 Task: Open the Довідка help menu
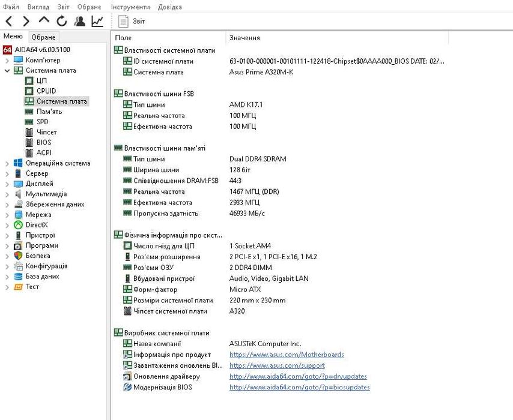(x=170, y=7)
